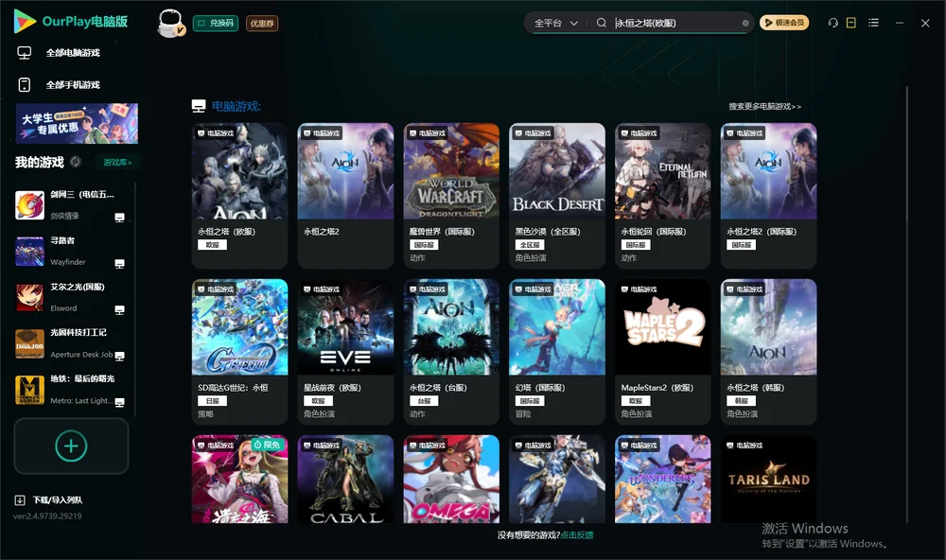The width and height of the screenshot is (946, 560).
Task: Refresh the 我的游戏 list
Action: pos(76,162)
